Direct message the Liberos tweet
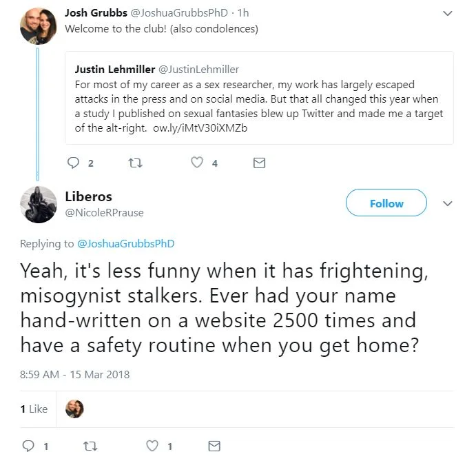476x463 pixels. [x=214, y=446]
